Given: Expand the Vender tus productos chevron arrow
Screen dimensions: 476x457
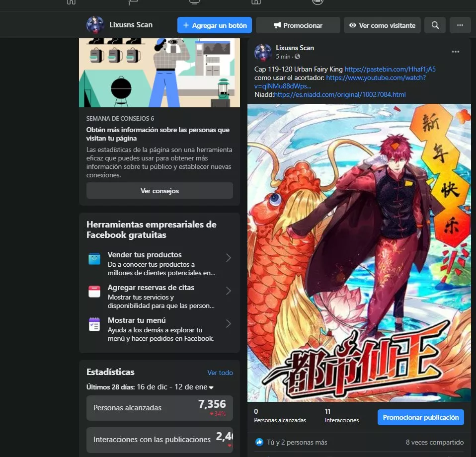Looking at the screenshot, I should (x=228, y=258).
